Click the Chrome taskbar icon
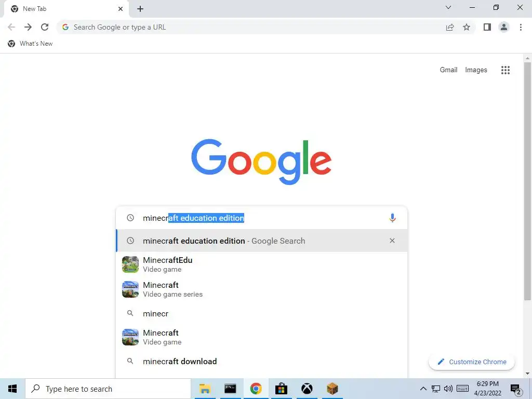 (256, 389)
